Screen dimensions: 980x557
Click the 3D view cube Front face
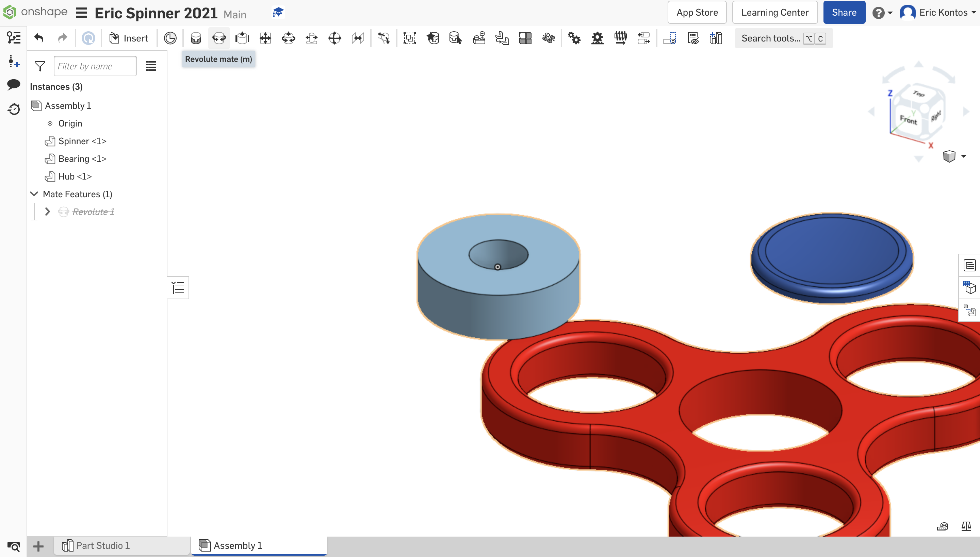coord(907,120)
